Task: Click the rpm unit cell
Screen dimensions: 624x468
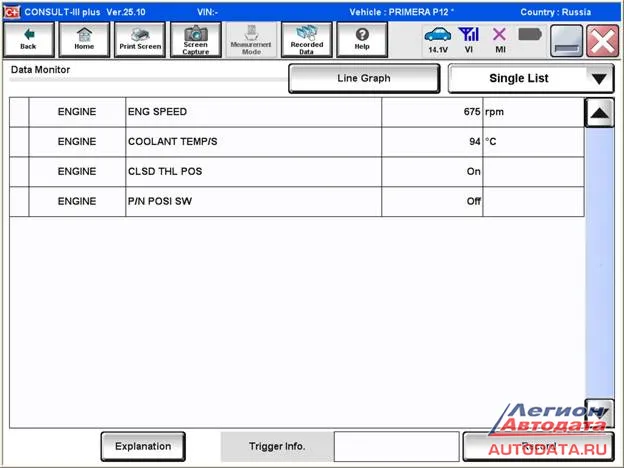Action: [533, 112]
